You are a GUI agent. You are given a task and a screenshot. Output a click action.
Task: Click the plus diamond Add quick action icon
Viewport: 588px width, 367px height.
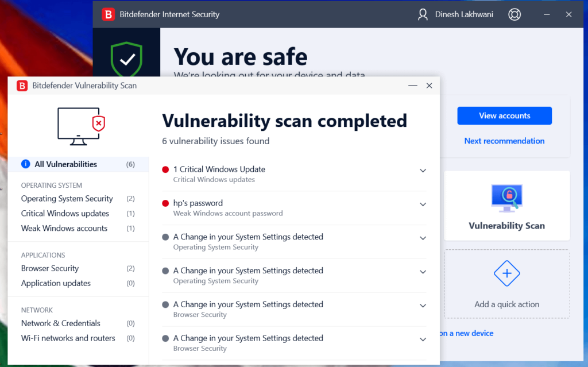506,273
